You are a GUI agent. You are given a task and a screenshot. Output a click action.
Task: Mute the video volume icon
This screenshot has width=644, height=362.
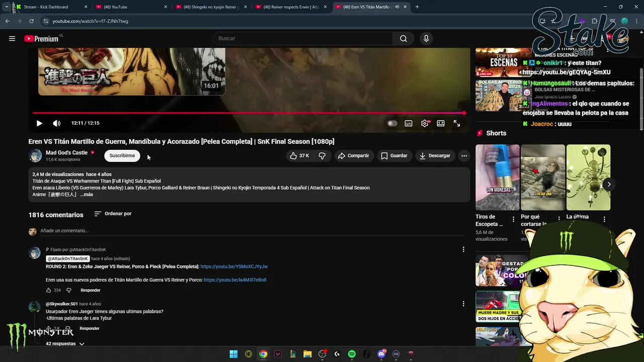click(x=57, y=123)
